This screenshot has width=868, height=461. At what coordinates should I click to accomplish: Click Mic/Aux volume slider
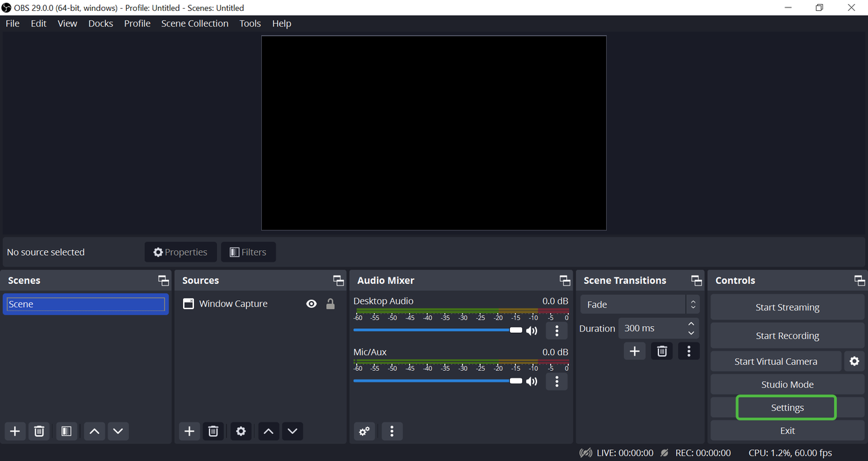click(x=434, y=381)
